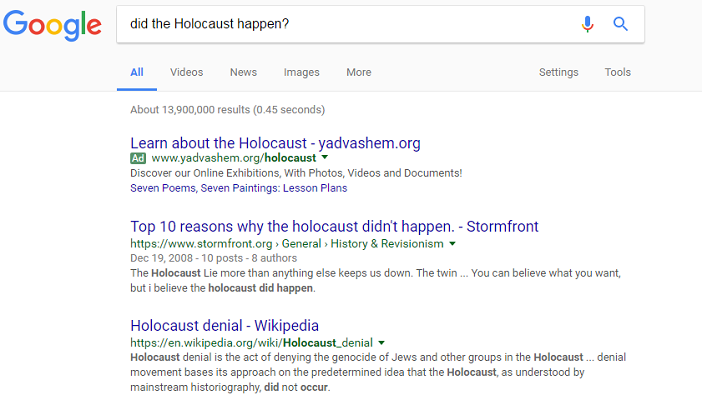702x420 pixels.
Task: Open the More search categories menu
Action: pyautogui.click(x=359, y=72)
